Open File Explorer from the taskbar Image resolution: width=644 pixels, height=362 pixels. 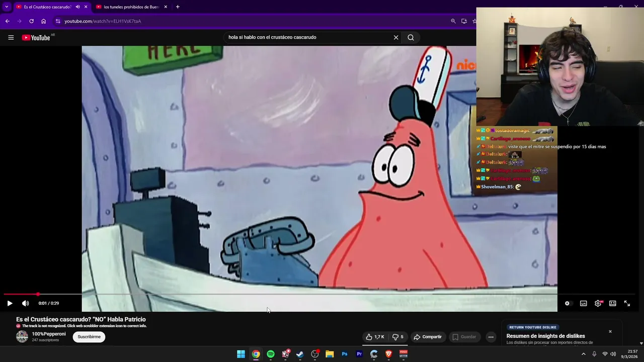coord(330,354)
